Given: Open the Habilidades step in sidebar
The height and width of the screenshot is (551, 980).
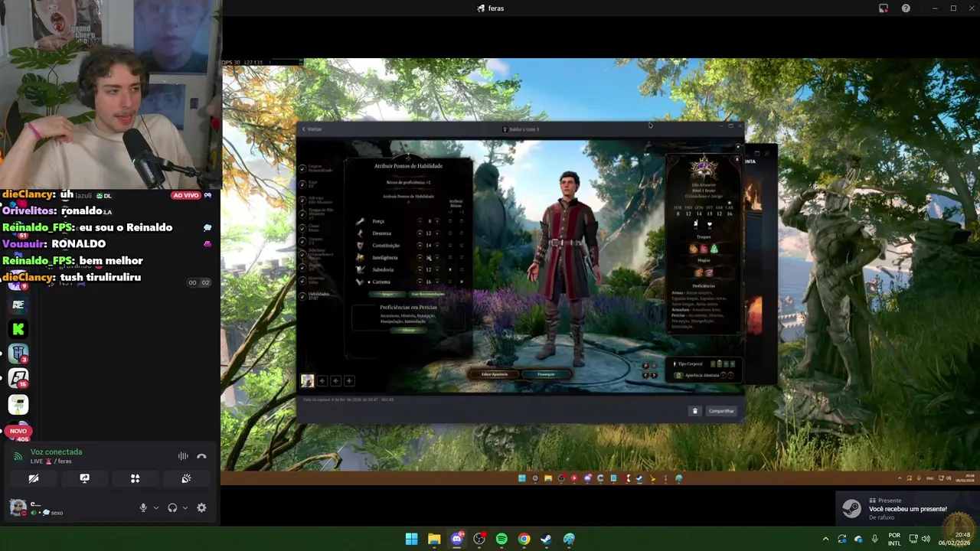Looking at the screenshot, I should 315,295.
